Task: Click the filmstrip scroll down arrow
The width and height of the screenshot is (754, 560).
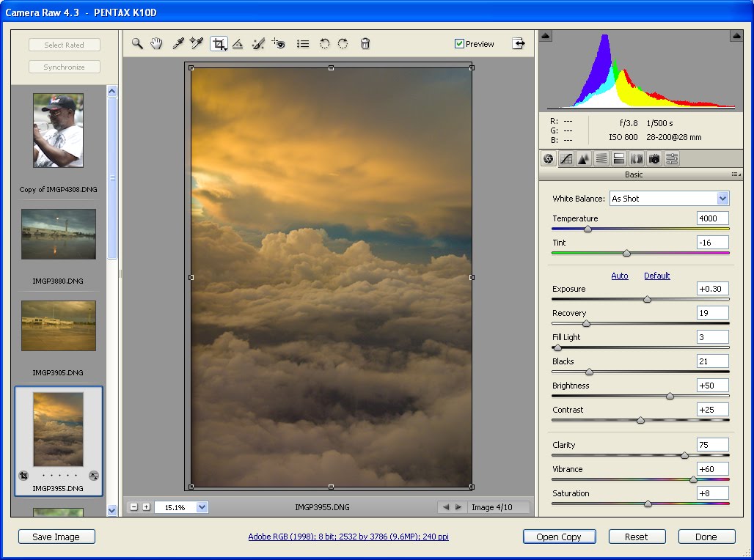Action: (112, 510)
